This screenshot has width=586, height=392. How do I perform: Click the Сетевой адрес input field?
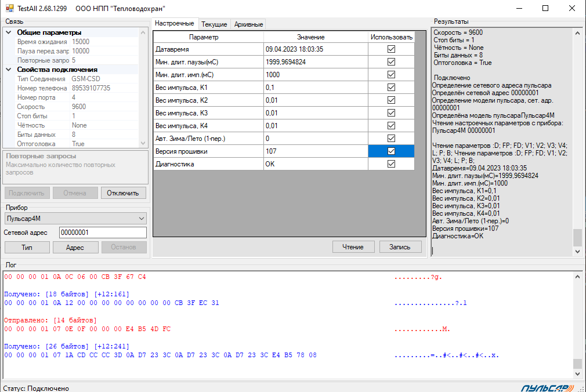(x=103, y=233)
